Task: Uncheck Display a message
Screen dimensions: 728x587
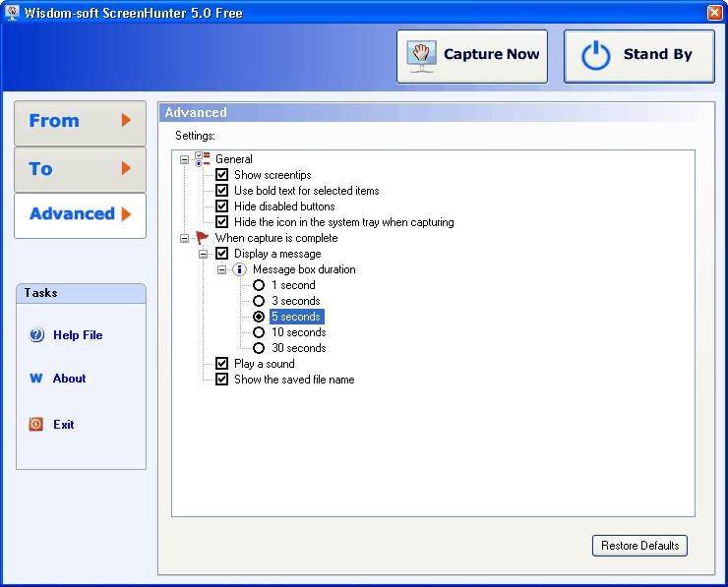Action: click(x=222, y=254)
